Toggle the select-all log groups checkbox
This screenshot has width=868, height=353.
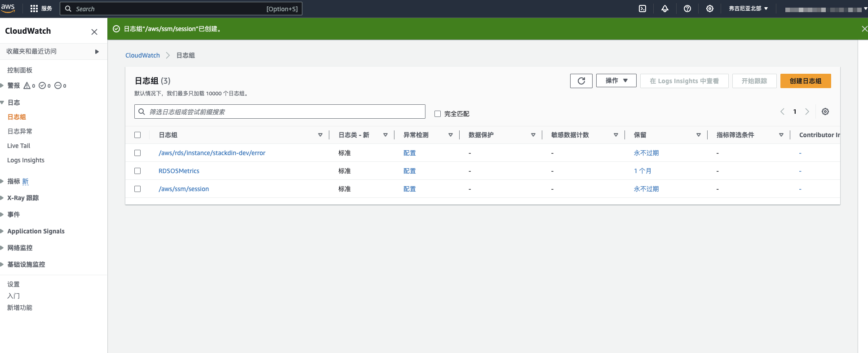click(x=137, y=135)
